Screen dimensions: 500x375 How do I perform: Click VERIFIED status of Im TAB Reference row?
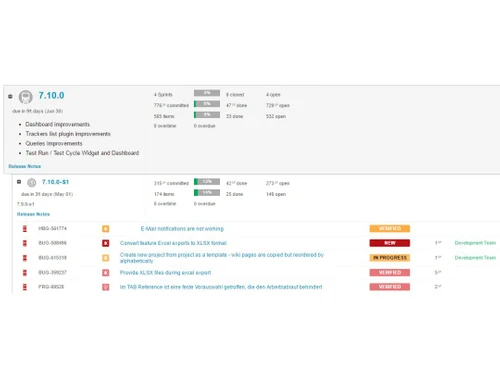point(390,287)
